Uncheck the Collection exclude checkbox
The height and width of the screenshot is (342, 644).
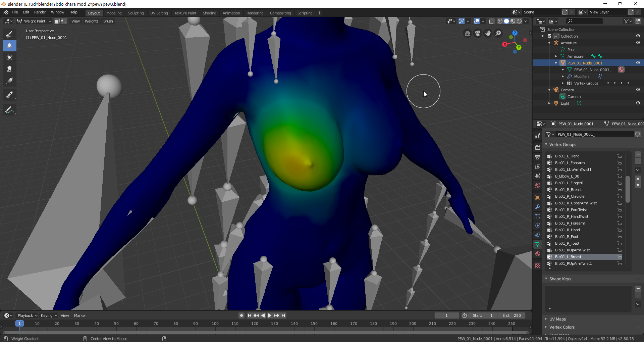coord(549,36)
